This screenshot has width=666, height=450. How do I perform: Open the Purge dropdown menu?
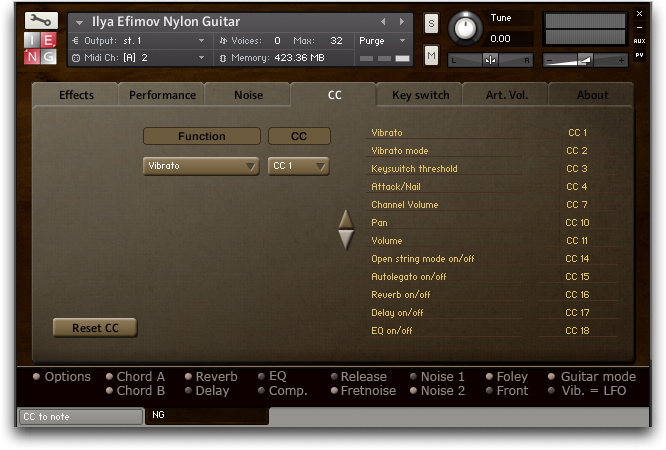[382, 41]
